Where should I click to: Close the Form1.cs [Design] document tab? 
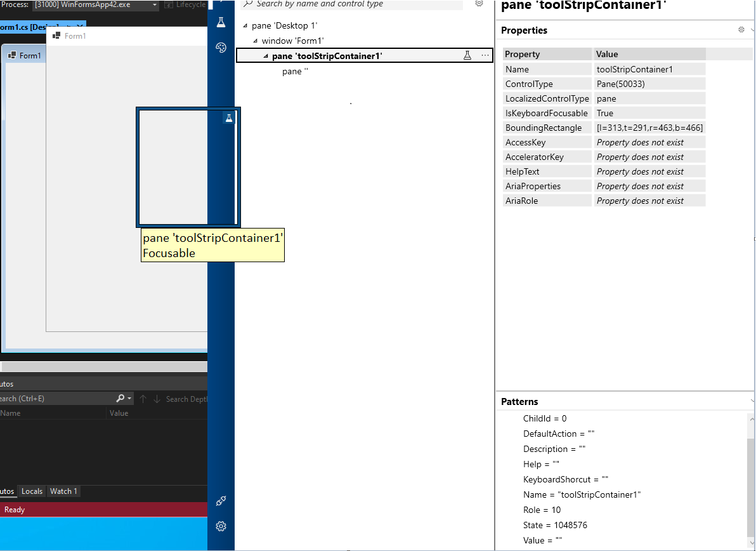point(79,27)
